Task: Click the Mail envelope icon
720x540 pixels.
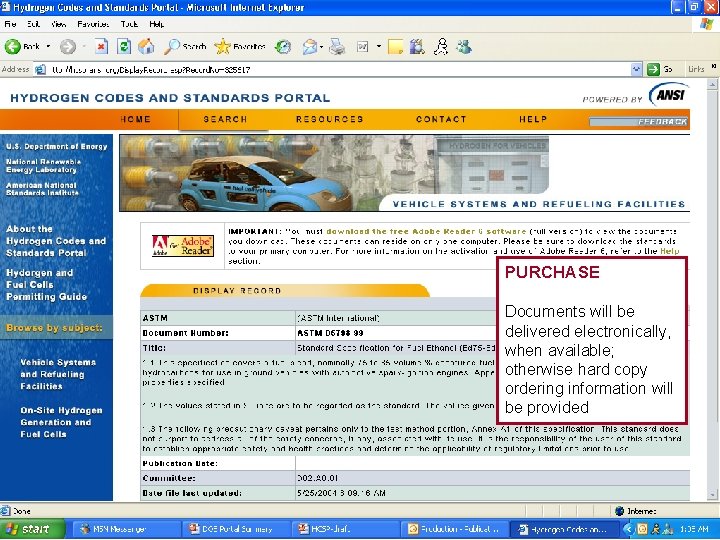Action: (309, 46)
